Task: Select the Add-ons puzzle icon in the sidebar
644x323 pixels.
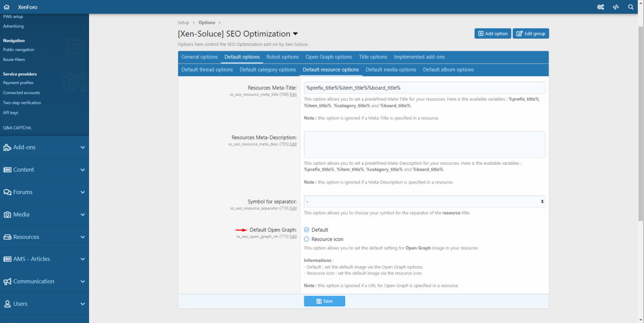Action: (x=7, y=147)
